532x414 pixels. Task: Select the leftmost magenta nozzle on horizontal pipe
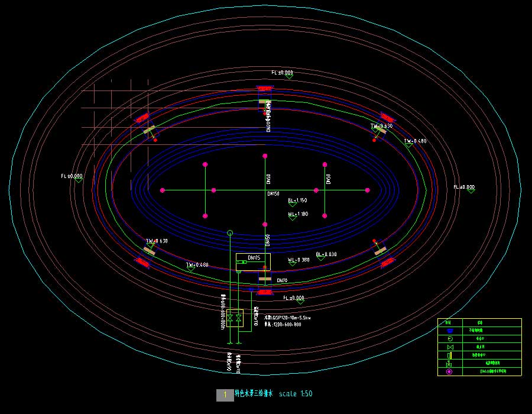point(163,190)
